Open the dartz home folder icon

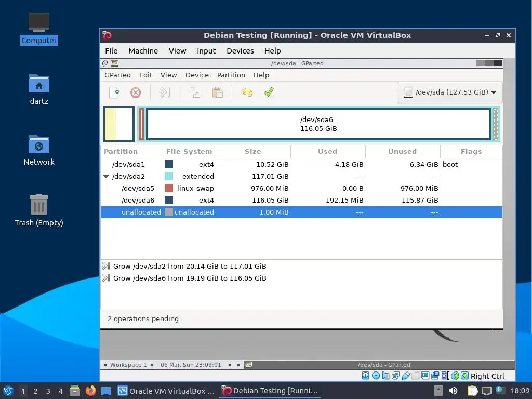point(39,89)
